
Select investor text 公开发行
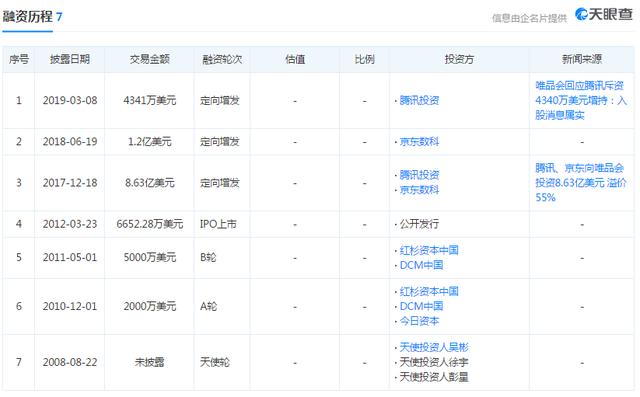pos(419,224)
